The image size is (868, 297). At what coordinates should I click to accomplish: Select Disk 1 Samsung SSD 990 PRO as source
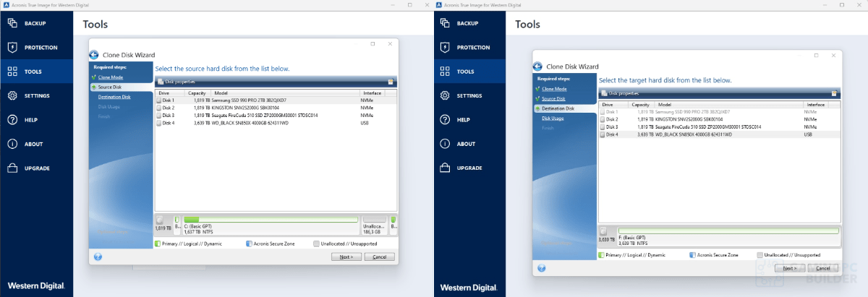[x=276, y=100]
